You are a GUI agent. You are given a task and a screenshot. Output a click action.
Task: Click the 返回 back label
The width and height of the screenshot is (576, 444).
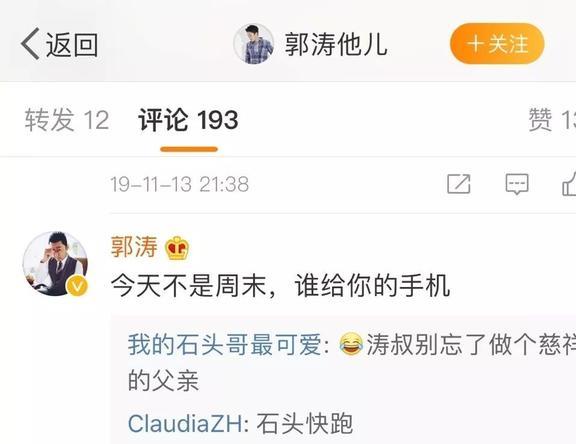pos(72,45)
